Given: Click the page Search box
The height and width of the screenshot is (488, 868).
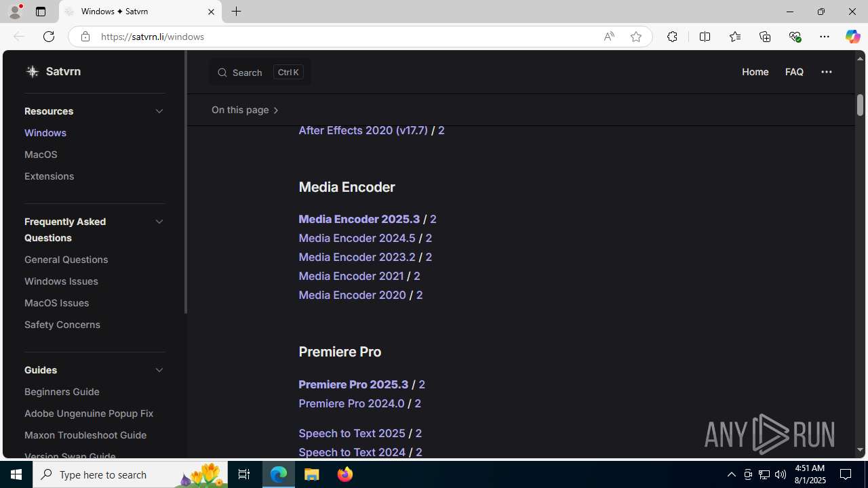Looking at the screenshot, I should click(260, 73).
